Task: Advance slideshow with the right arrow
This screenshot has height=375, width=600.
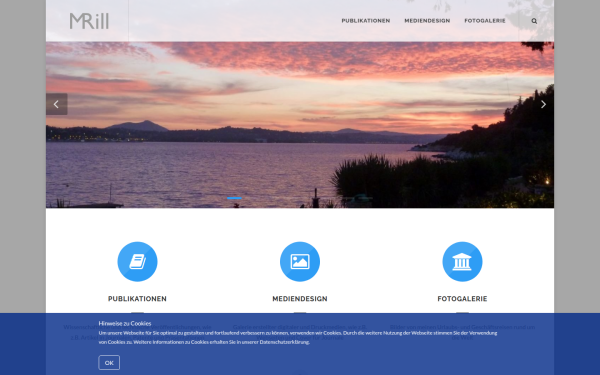Action: pos(543,104)
